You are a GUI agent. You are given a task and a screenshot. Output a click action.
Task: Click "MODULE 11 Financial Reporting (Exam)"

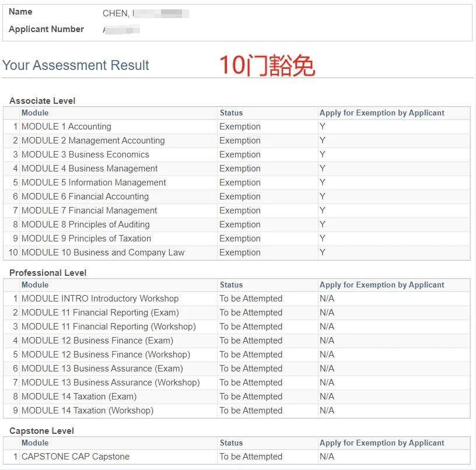pyautogui.click(x=100, y=313)
